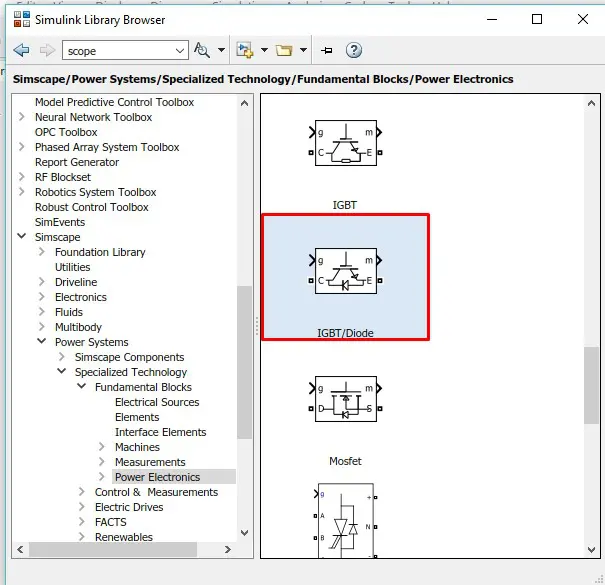605x585 pixels.
Task: Click the search binoculars icon
Action: 203,50
